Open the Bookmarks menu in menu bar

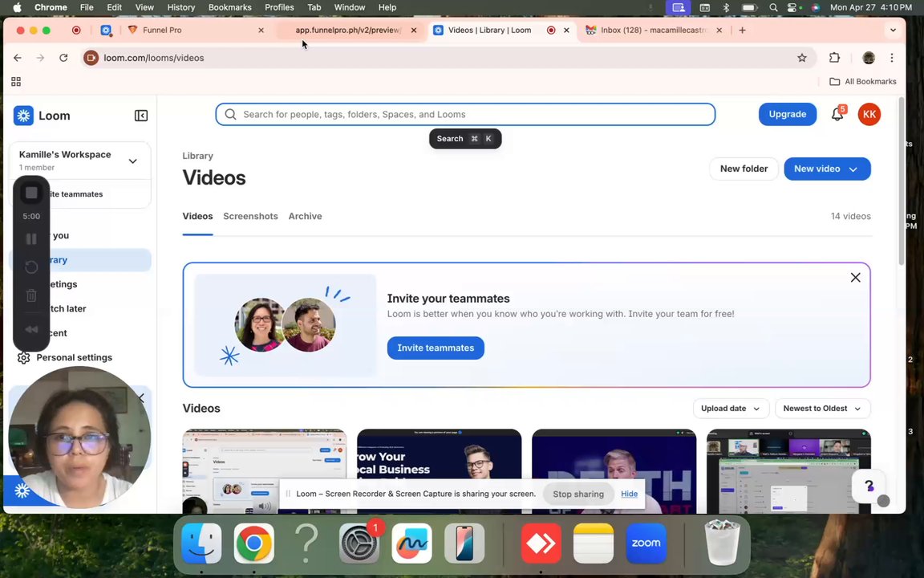pos(230,8)
